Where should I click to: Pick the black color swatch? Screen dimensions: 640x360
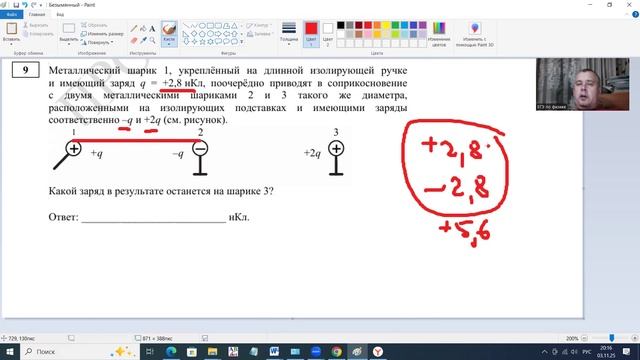pos(340,25)
